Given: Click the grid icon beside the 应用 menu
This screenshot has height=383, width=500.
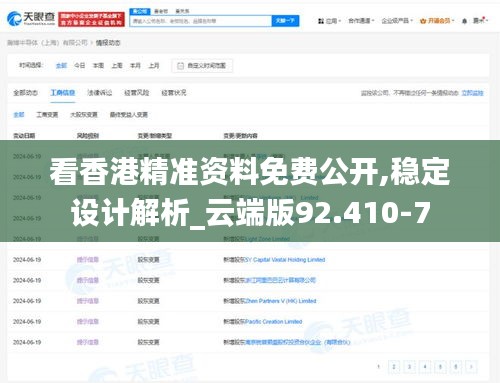Looking at the screenshot, I should click(x=321, y=21).
